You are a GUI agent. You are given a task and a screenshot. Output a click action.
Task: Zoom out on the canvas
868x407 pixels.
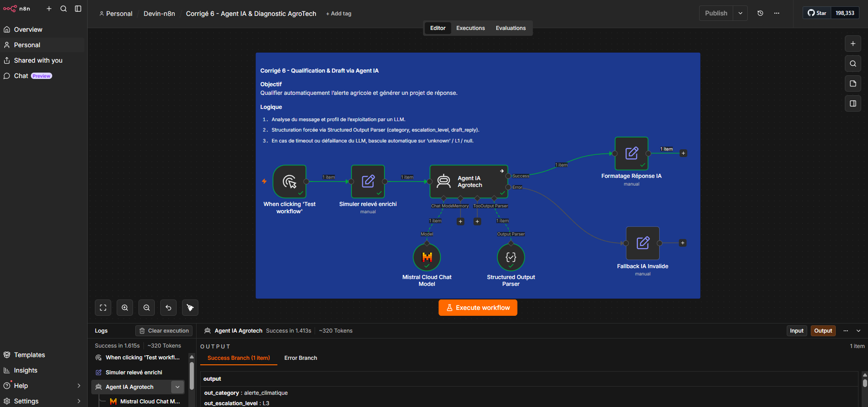pos(147,308)
